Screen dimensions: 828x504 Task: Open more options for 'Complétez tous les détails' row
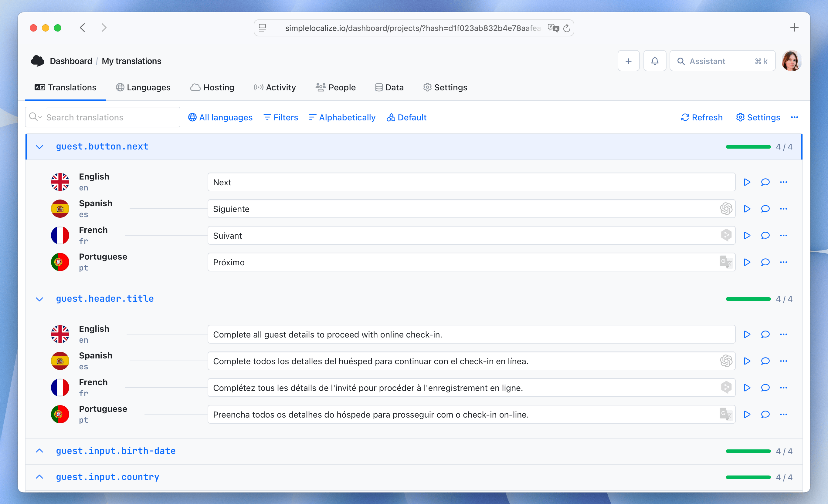coord(783,388)
